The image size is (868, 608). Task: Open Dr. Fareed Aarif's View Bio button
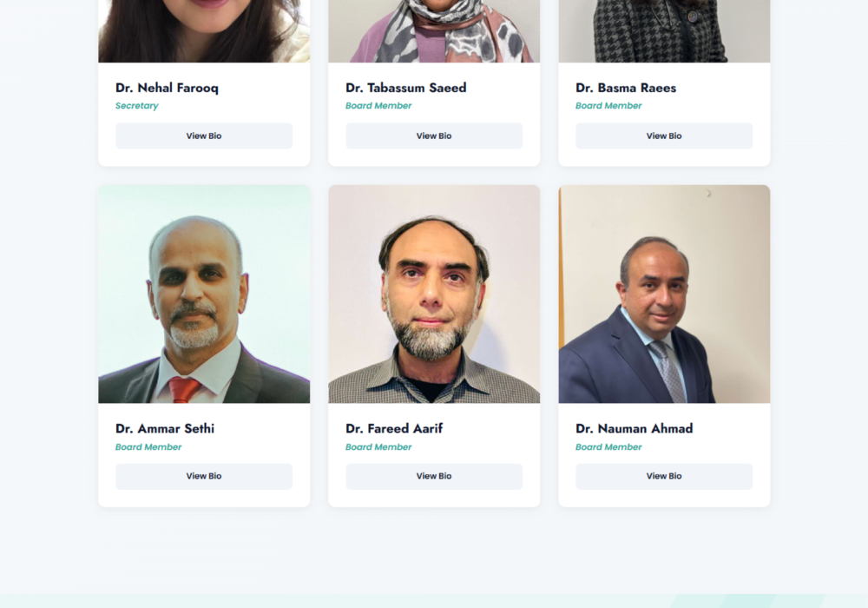click(x=434, y=476)
